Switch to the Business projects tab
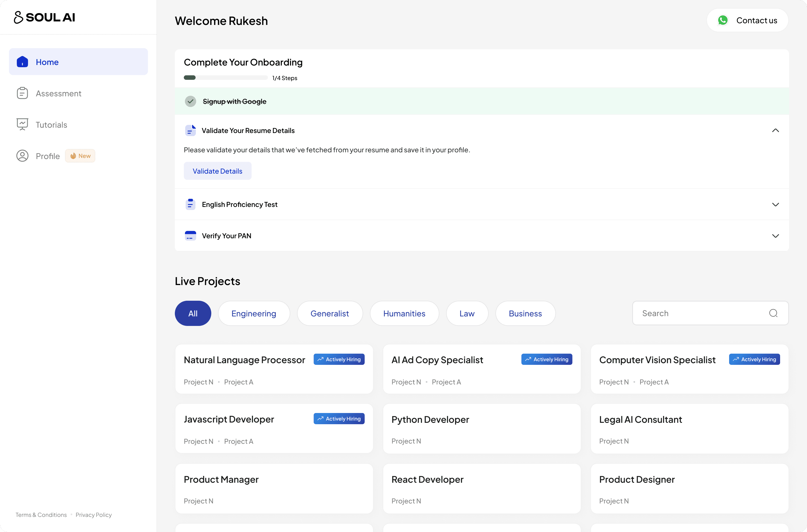The image size is (807, 532). click(525, 314)
